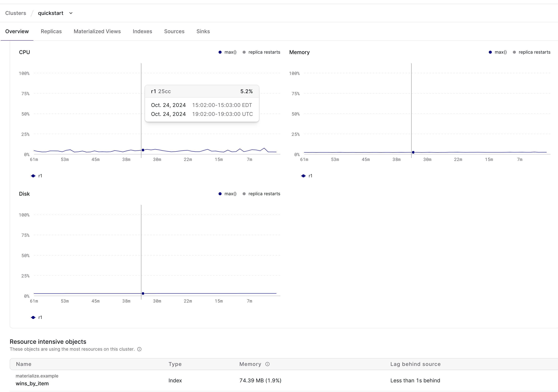The height and width of the screenshot is (392, 558).
Task: Toggle r1 series in CPU chart legend
Action: tap(37, 176)
